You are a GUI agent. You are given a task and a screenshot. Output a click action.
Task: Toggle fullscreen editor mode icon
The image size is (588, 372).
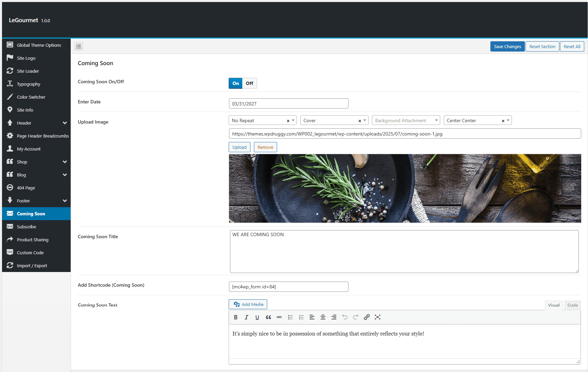pos(377,317)
